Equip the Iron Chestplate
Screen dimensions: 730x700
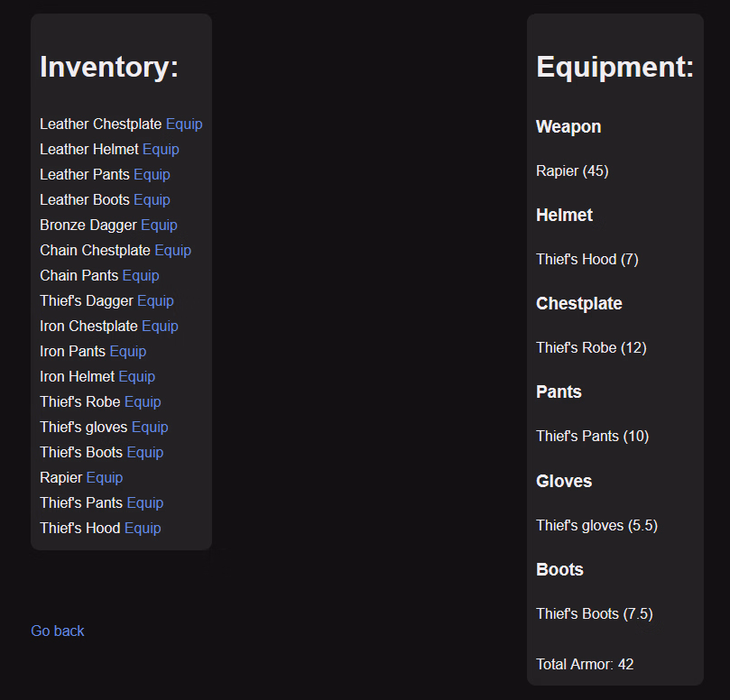(160, 327)
